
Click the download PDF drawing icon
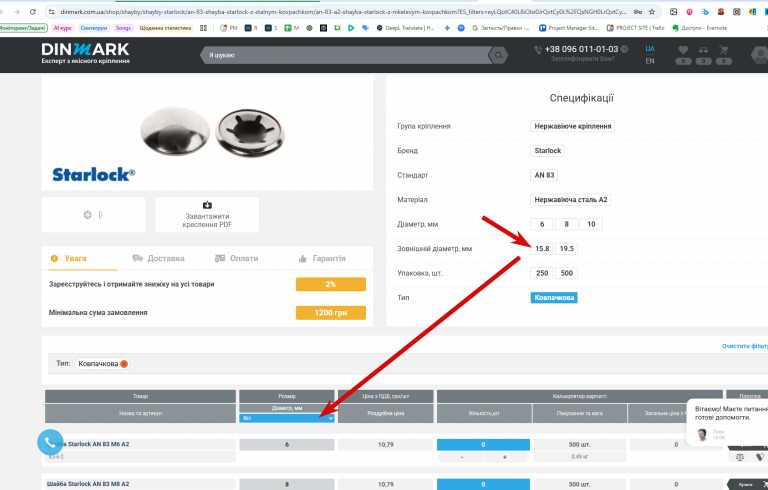(x=207, y=205)
